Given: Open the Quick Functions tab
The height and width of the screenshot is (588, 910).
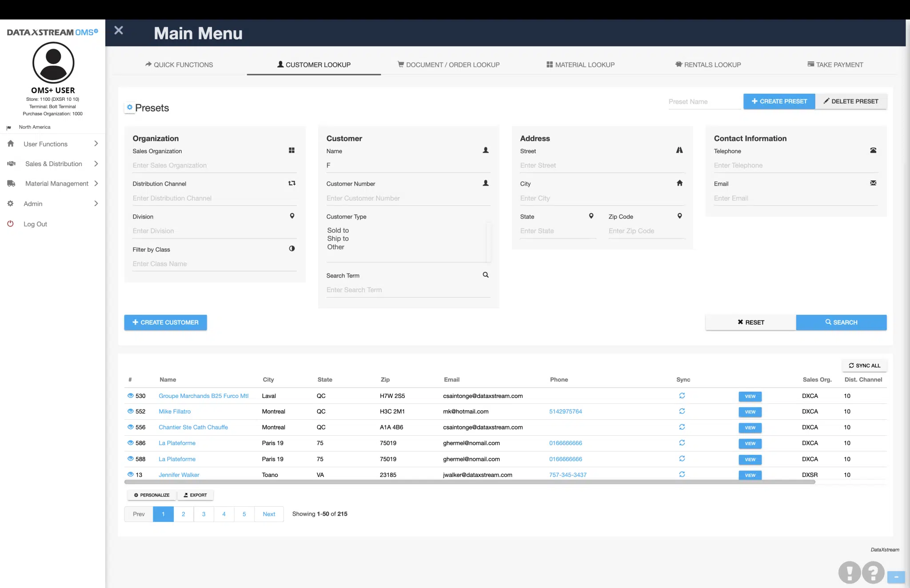Looking at the screenshot, I should 179,65.
